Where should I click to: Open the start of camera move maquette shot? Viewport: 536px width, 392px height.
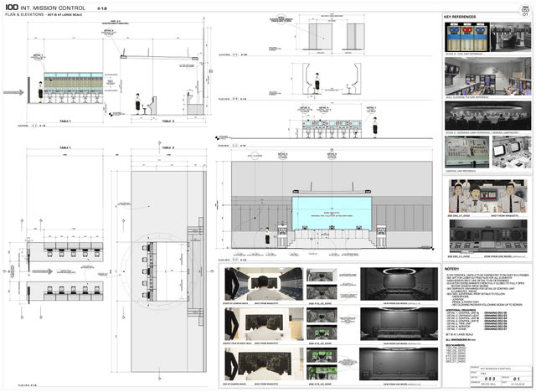(264, 284)
